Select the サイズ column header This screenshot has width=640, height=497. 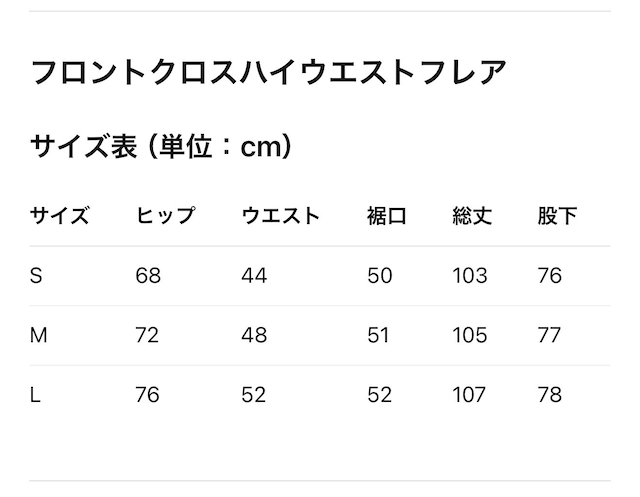(59, 216)
